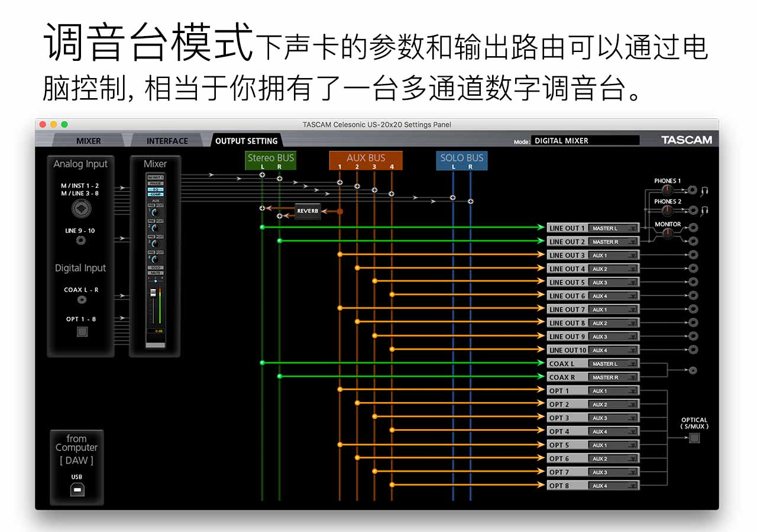Toggle the PHASE button on the mixer channel
This screenshot has width=757, height=532.
point(155,183)
